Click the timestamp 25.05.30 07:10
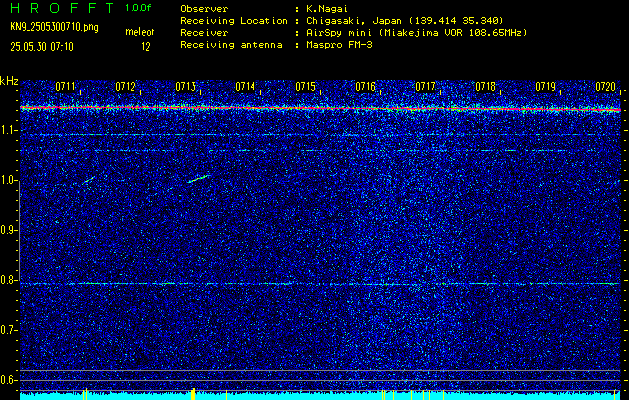This screenshot has width=629, height=400. pyautogui.click(x=42, y=47)
